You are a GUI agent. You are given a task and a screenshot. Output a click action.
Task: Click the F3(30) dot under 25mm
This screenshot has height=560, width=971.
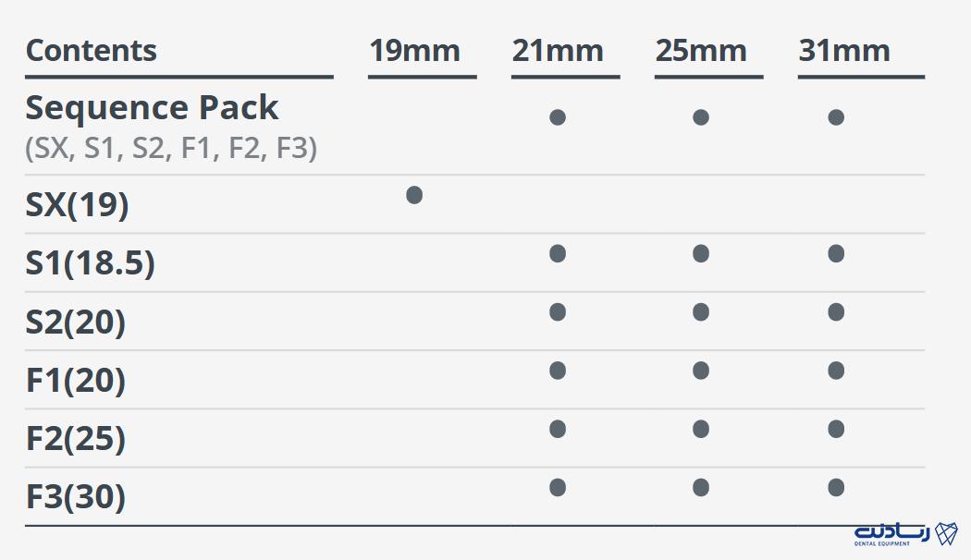coord(700,488)
